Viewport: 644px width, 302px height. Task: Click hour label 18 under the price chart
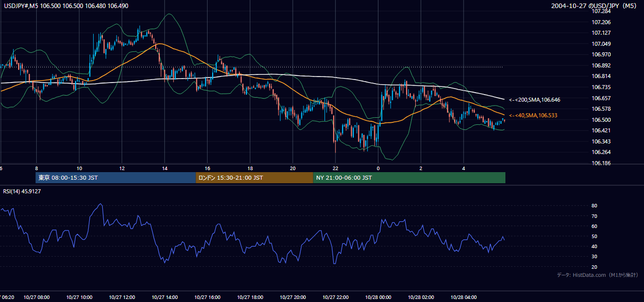pos(250,168)
